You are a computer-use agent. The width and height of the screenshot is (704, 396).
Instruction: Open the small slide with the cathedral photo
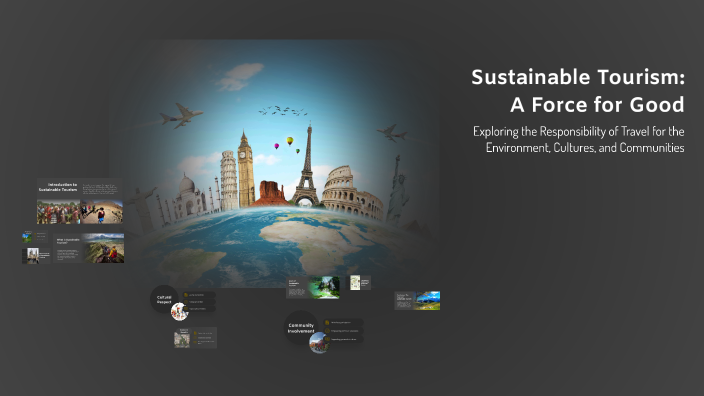click(36, 256)
